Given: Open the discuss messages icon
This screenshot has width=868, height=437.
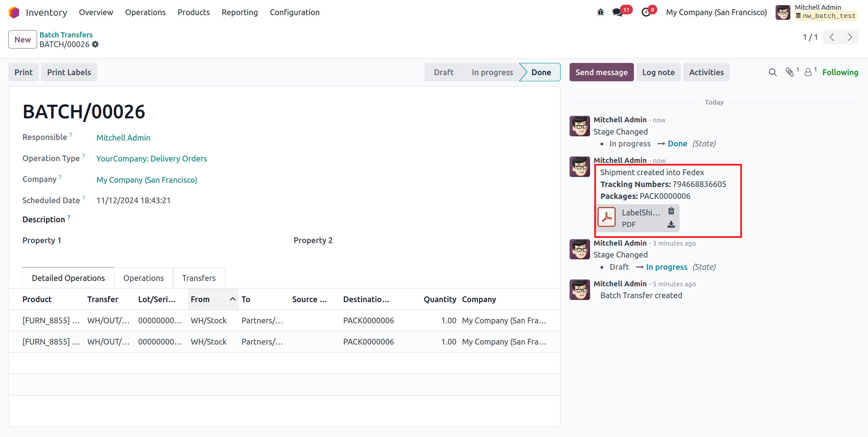Looking at the screenshot, I should (617, 12).
